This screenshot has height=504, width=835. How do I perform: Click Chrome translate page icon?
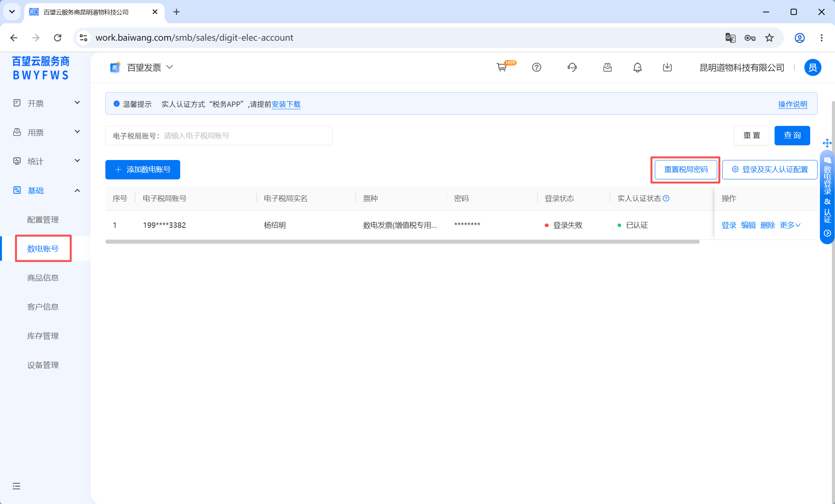point(730,38)
